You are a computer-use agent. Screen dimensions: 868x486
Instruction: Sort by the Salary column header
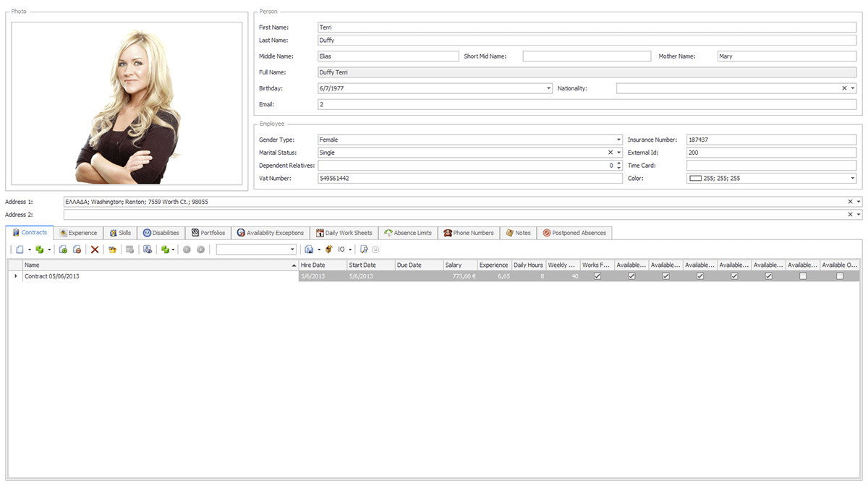460,265
